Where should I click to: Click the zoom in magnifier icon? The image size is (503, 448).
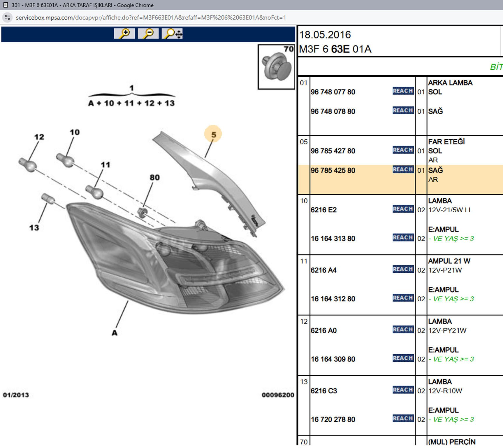(124, 34)
